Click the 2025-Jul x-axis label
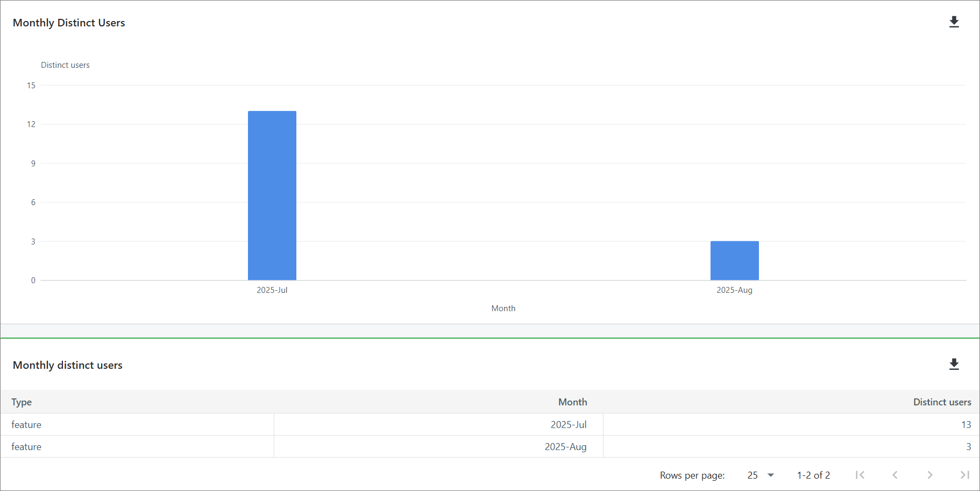This screenshot has width=980, height=491. pos(272,290)
